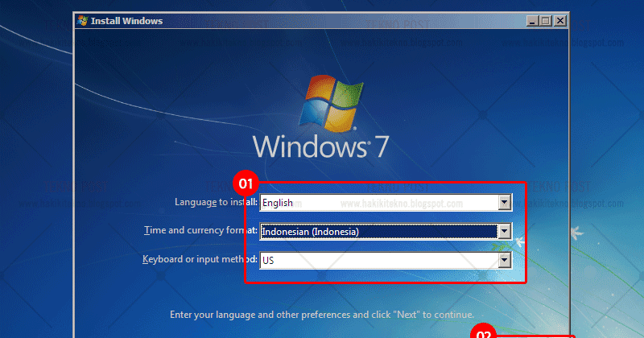Select the US keyboard field
This screenshot has height=338, width=644.
pos(386,260)
